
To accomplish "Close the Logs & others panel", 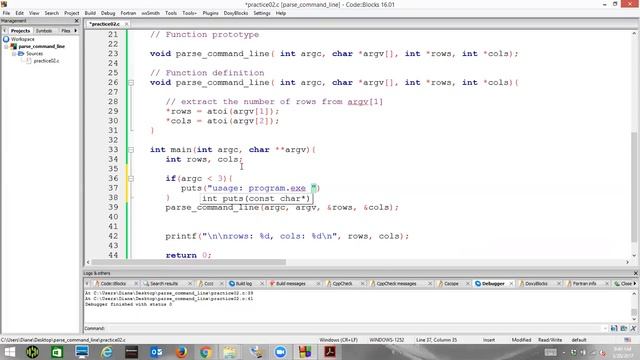I will tap(635, 273).
